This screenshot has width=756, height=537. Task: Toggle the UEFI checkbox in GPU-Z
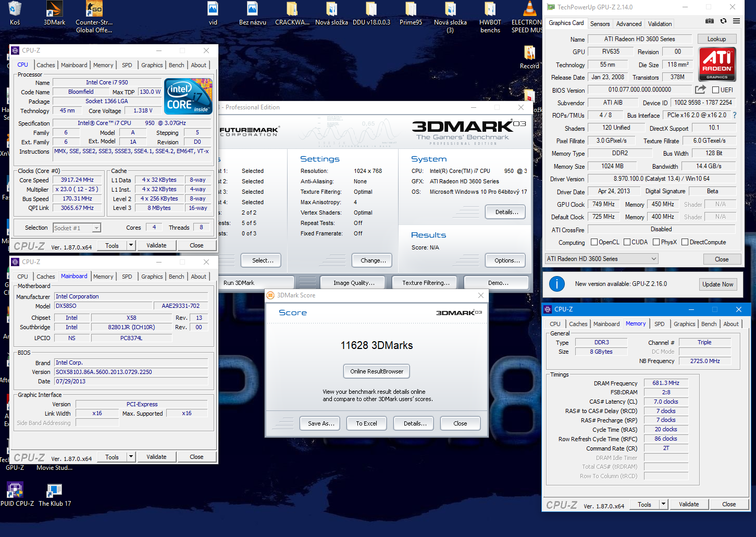[x=715, y=90]
